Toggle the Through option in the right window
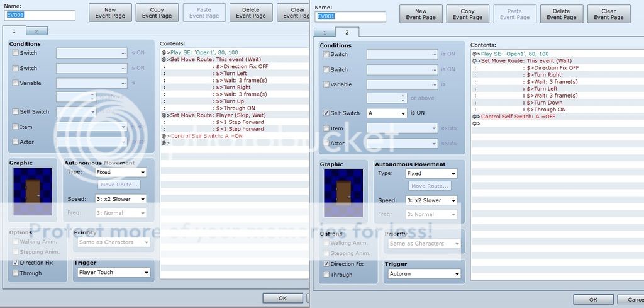644x308 pixels. 326,275
